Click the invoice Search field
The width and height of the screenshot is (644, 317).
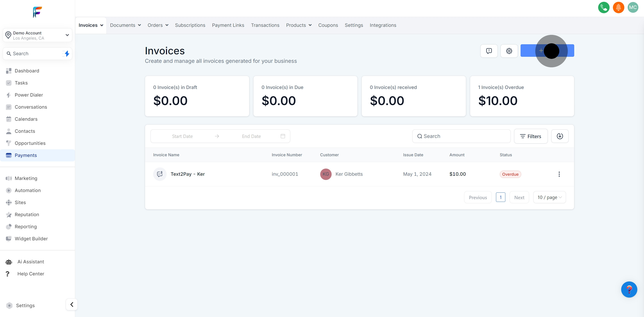pos(461,136)
